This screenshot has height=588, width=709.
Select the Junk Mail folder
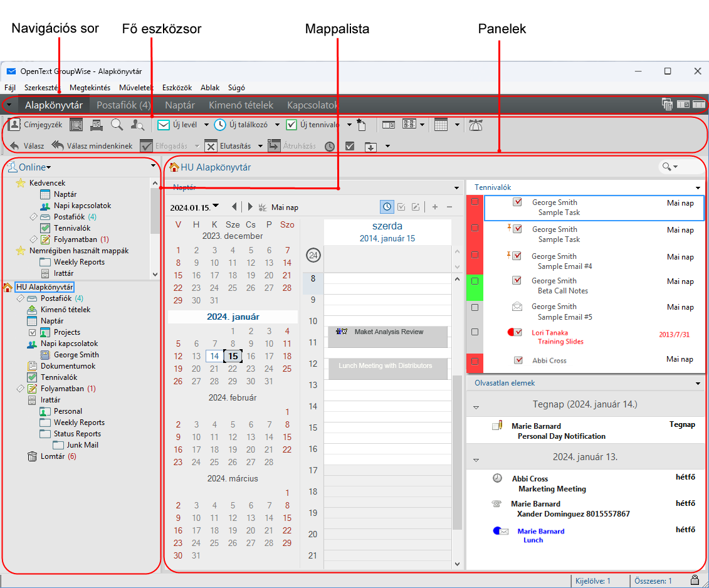[x=82, y=445]
